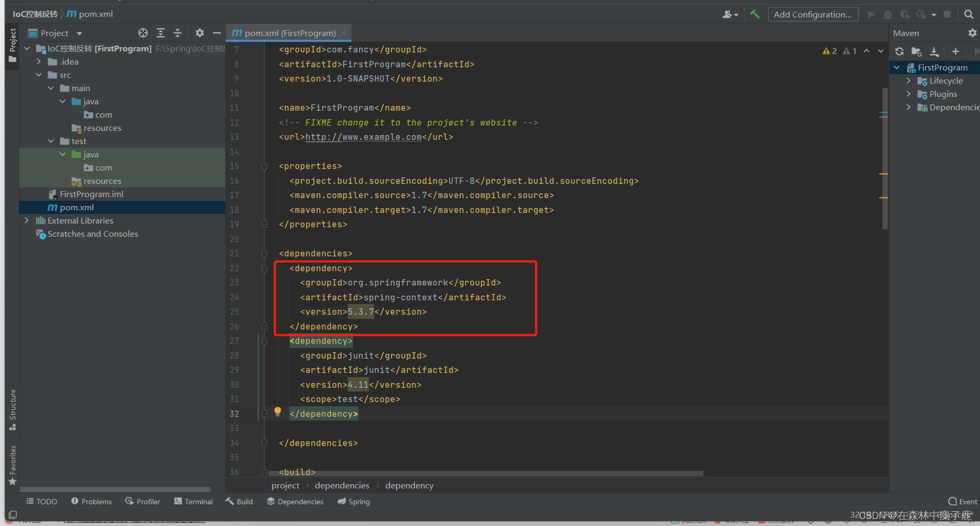Collapse the main folder

pos(51,88)
